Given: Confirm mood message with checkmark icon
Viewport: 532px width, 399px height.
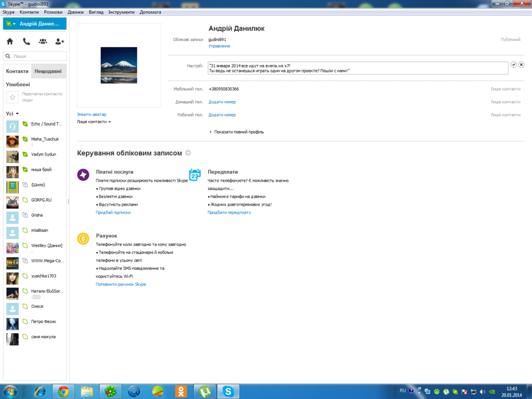Looking at the screenshot, I should (514, 64).
